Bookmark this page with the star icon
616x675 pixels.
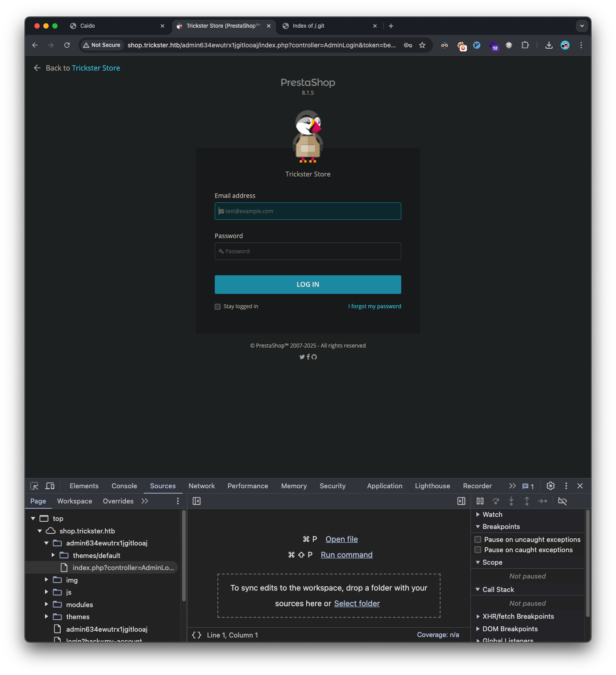422,45
